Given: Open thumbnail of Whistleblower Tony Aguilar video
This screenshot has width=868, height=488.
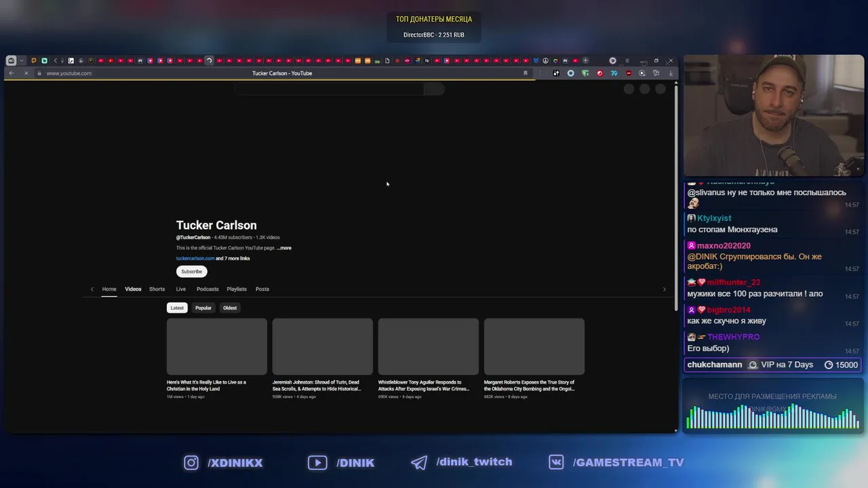Looking at the screenshot, I should (x=429, y=346).
